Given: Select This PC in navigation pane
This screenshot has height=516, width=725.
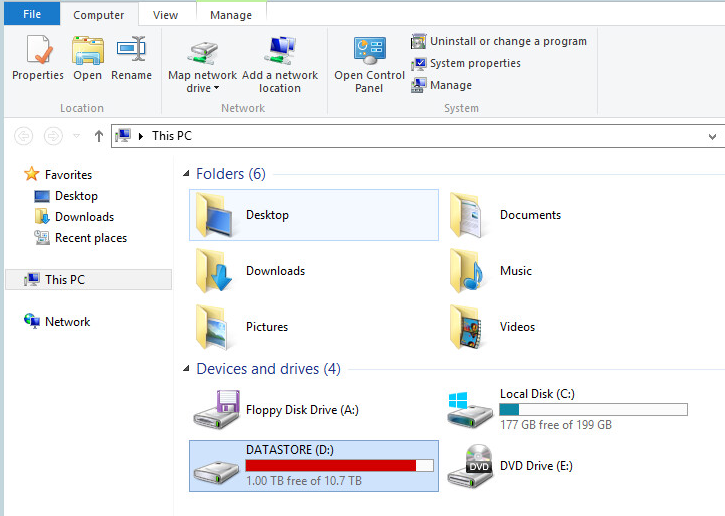Looking at the screenshot, I should point(88,280).
